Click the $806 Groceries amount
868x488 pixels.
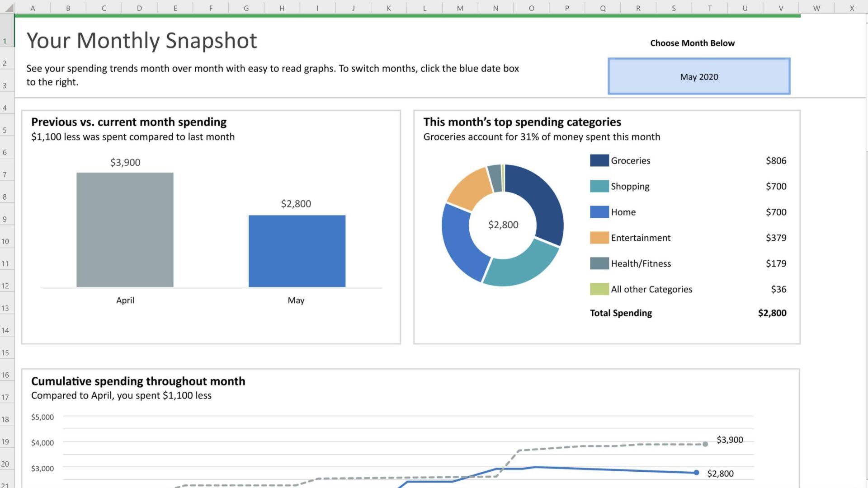coord(776,160)
